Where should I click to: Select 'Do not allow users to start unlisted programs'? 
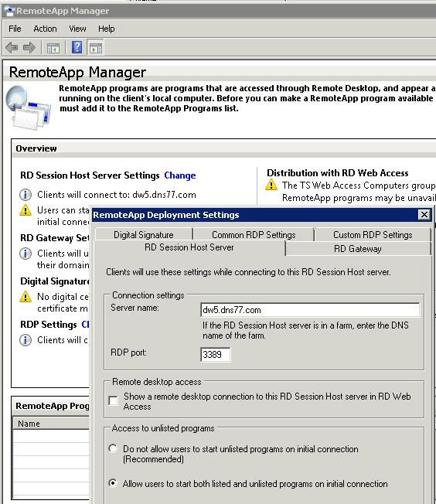pos(113,448)
